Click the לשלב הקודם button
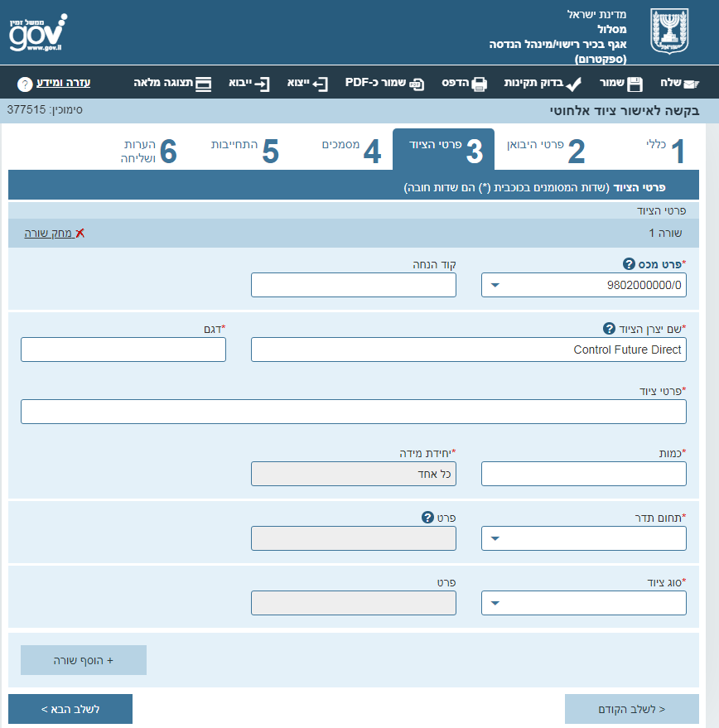 click(632, 709)
